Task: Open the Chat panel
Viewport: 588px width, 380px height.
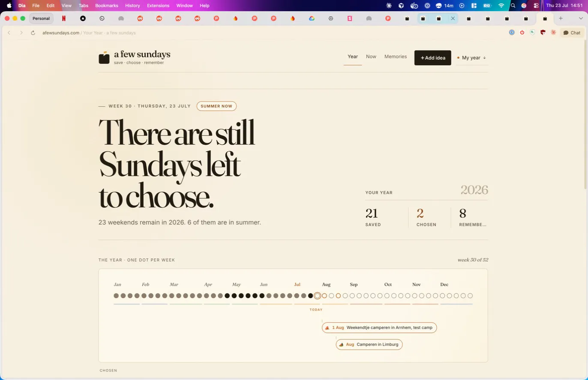Action: [572, 33]
